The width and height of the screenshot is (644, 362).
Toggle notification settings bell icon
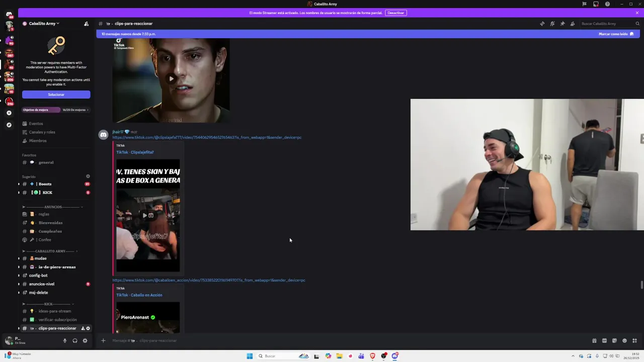click(x=552, y=24)
